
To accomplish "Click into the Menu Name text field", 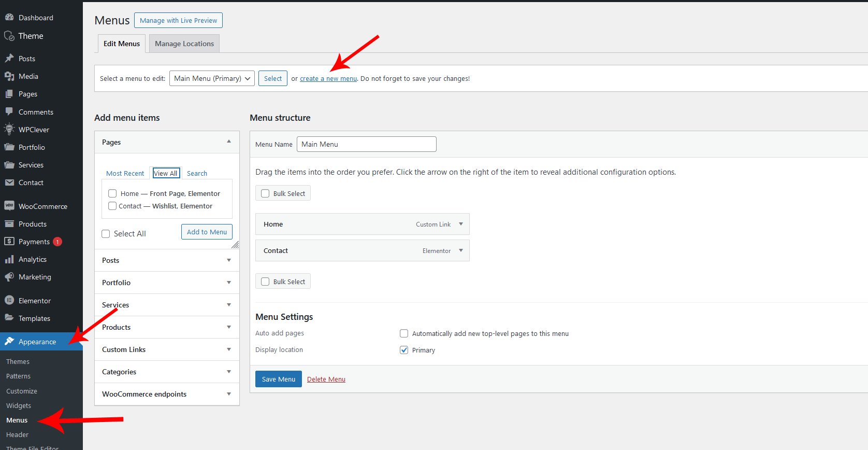I will (x=366, y=144).
